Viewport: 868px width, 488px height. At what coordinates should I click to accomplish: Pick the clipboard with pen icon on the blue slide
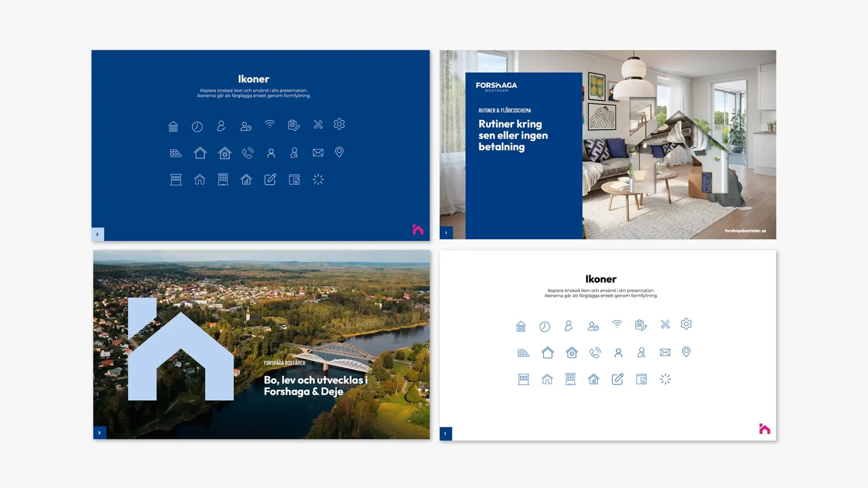(294, 125)
